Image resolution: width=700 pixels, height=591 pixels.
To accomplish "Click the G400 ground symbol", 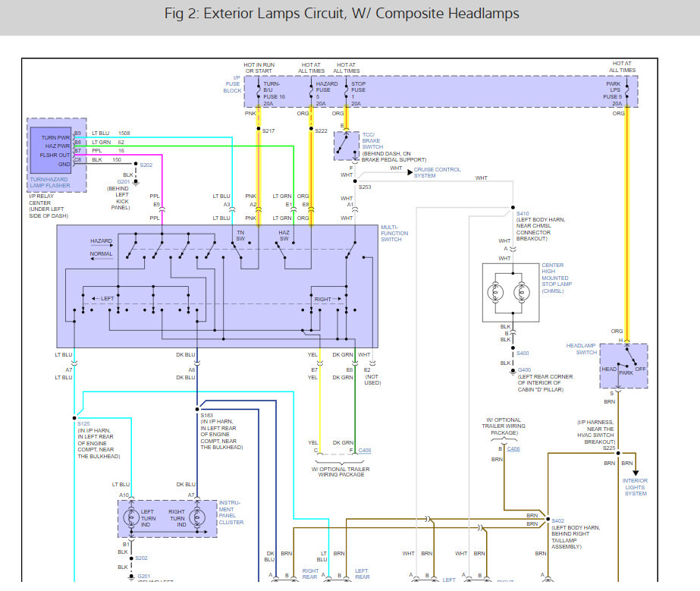I will [x=513, y=371].
